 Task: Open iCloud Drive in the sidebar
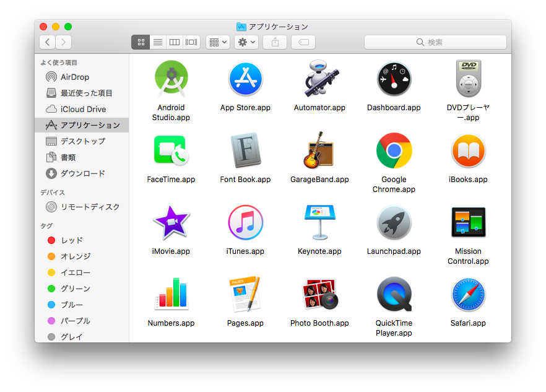(x=82, y=109)
